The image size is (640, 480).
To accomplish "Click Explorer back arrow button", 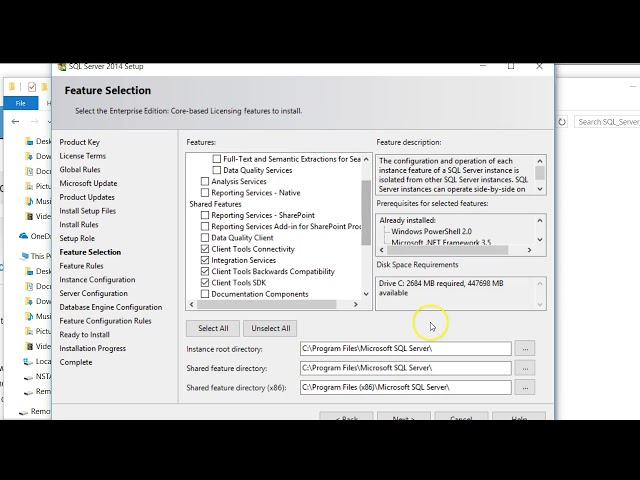I will 16,122.
